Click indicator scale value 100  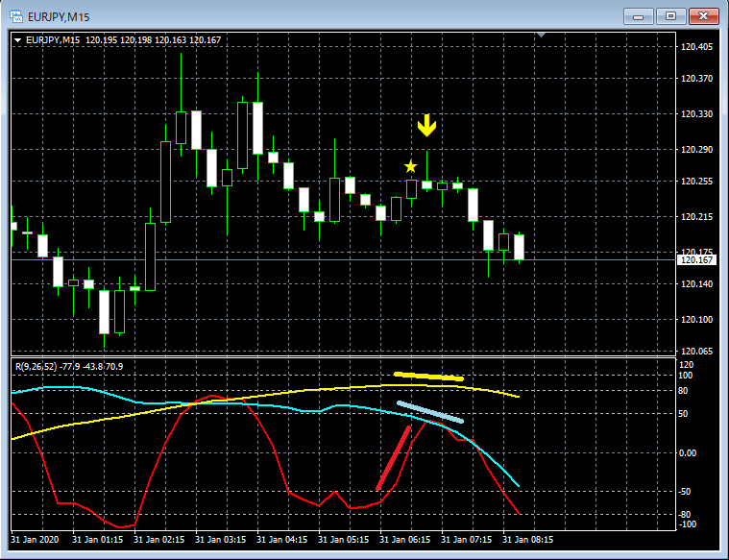686,376
